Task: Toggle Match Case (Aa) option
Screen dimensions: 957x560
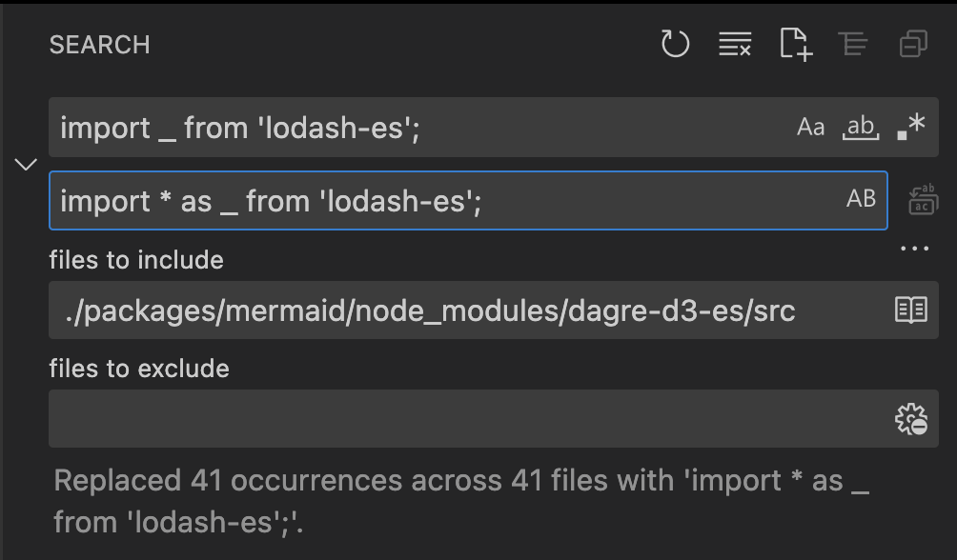Action: [810, 127]
